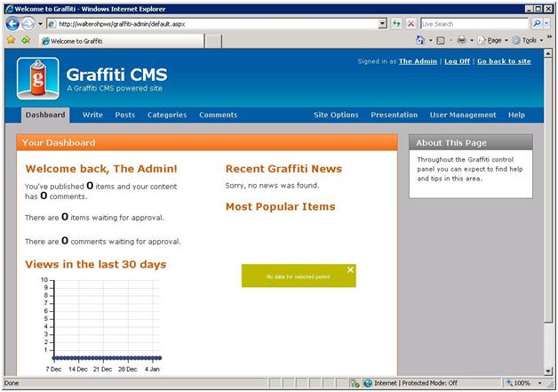Viewport: 558px width, 392px height.
Task: Click the Live Search input box
Action: tap(474, 24)
